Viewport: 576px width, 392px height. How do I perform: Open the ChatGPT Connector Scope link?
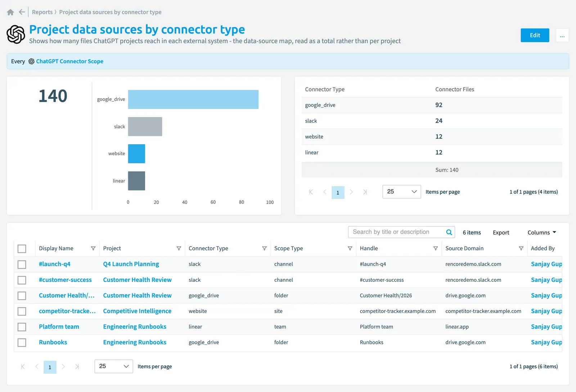click(70, 61)
